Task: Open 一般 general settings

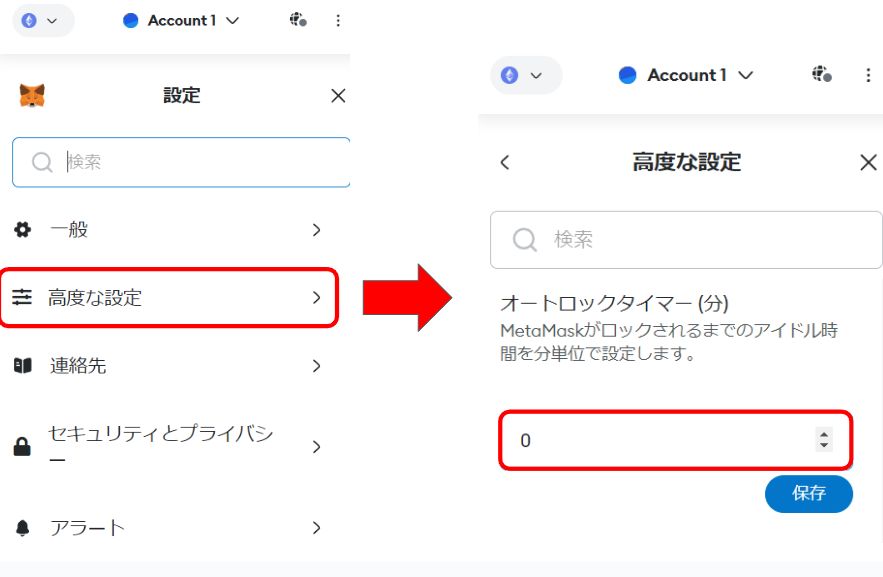Action: pyautogui.click(x=168, y=230)
